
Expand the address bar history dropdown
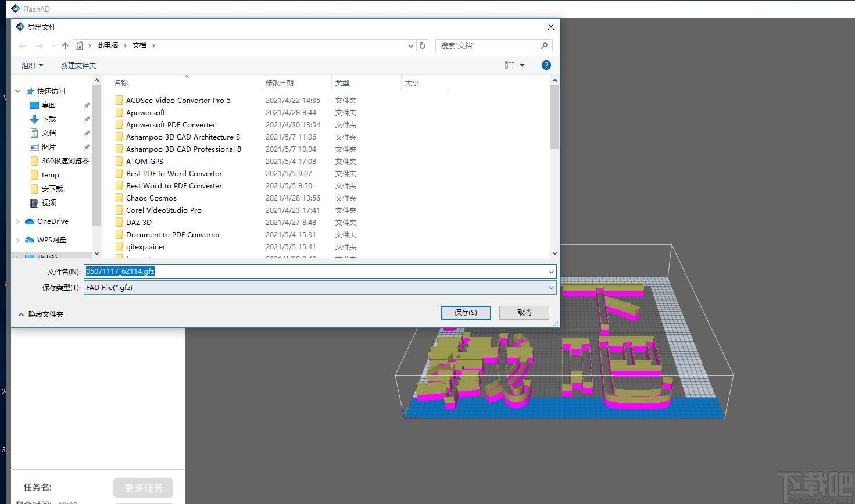411,45
